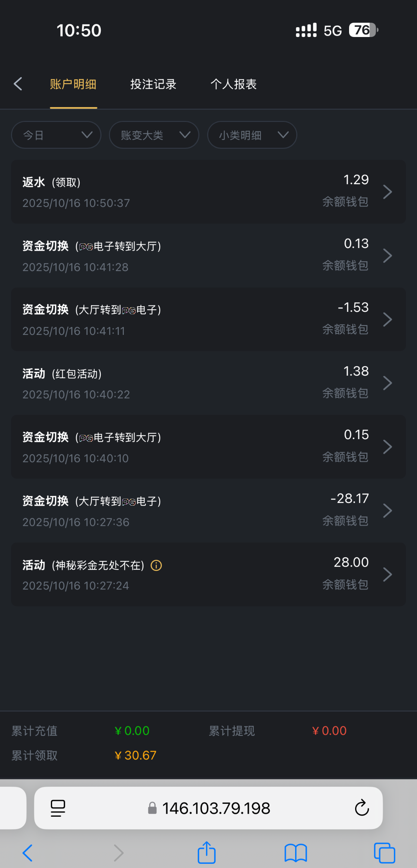Screen dimensions: 417x868
Task: Switch to the 个人报表 tab
Action: 233,84
